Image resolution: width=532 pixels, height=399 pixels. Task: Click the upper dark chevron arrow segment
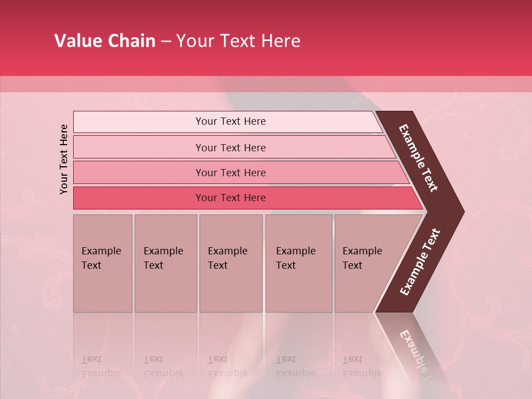tap(420, 158)
